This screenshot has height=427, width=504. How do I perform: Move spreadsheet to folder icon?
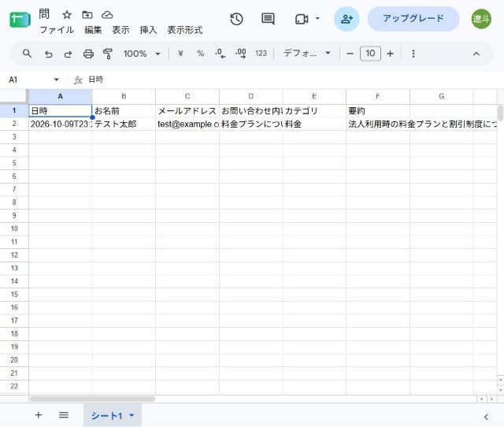(x=87, y=14)
